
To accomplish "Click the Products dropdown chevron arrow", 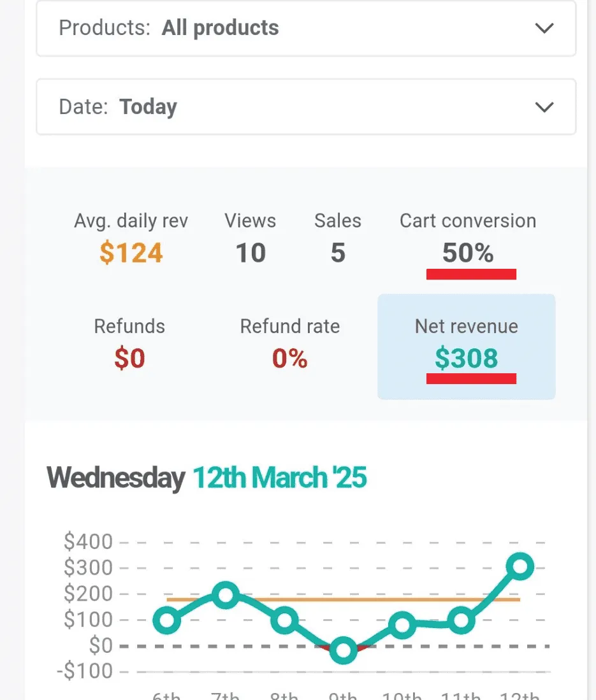I will (544, 29).
